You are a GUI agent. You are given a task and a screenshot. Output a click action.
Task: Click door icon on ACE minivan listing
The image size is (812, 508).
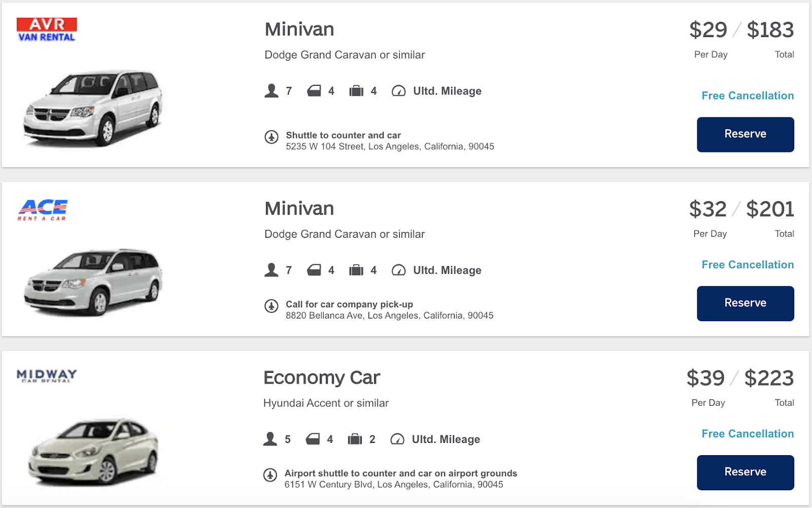[x=314, y=270]
